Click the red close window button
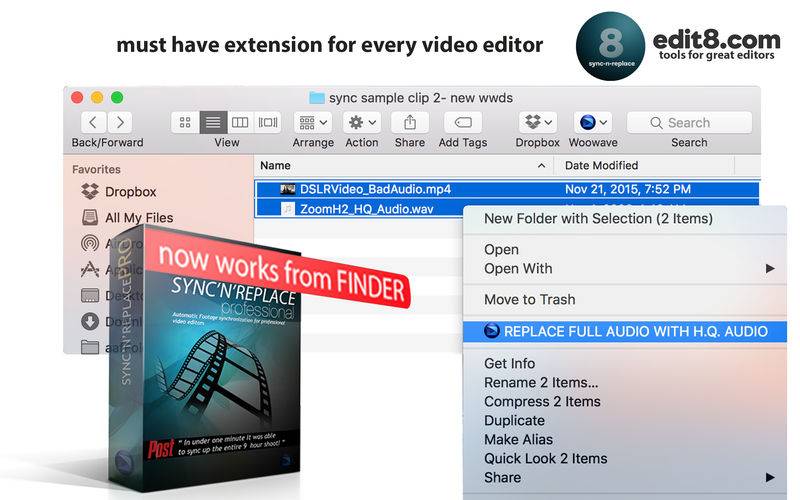The width and height of the screenshot is (800, 500). tap(77, 97)
